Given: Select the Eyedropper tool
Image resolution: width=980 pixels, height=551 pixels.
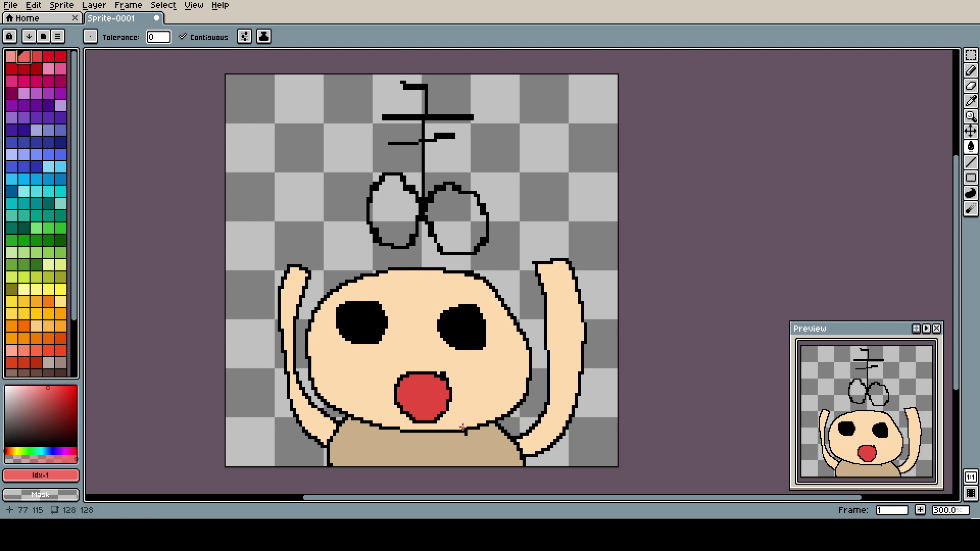Looking at the screenshot, I should (970, 102).
